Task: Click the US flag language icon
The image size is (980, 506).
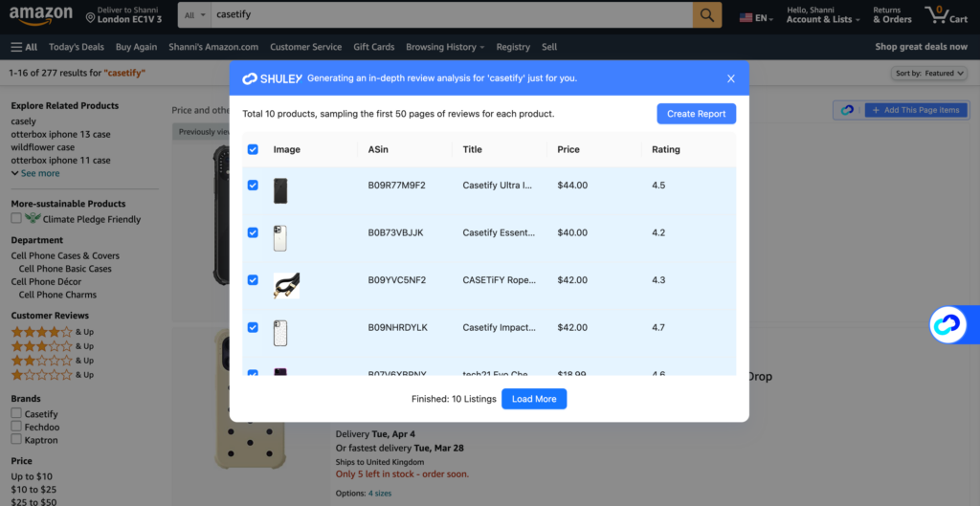Action: pyautogui.click(x=746, y=18)
